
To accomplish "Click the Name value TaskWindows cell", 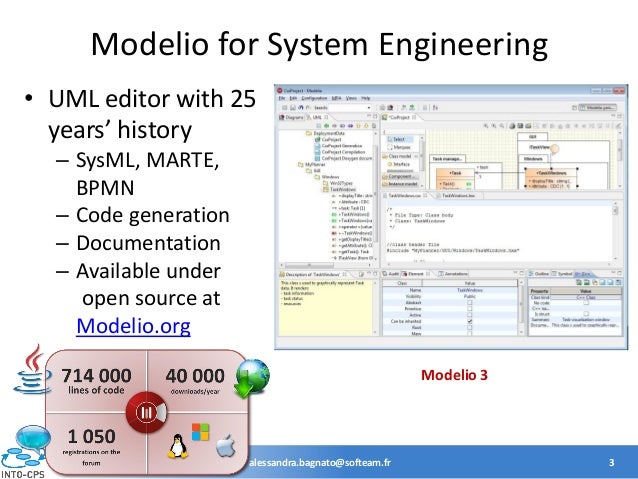I will pyautogui.click(x=470, y=290).
